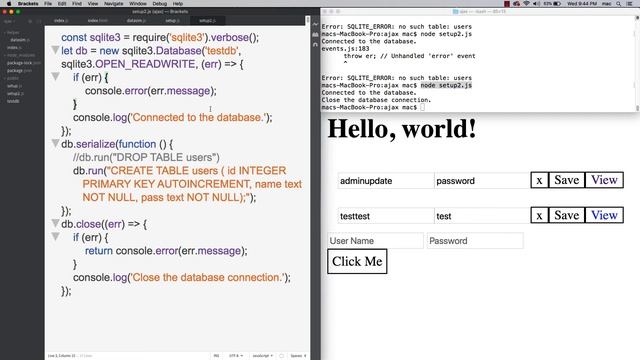The width and height of the screenshot is (640, 360).
Task: Click sidebar show-in-tree icon near project name
Action: coord(30,21)
